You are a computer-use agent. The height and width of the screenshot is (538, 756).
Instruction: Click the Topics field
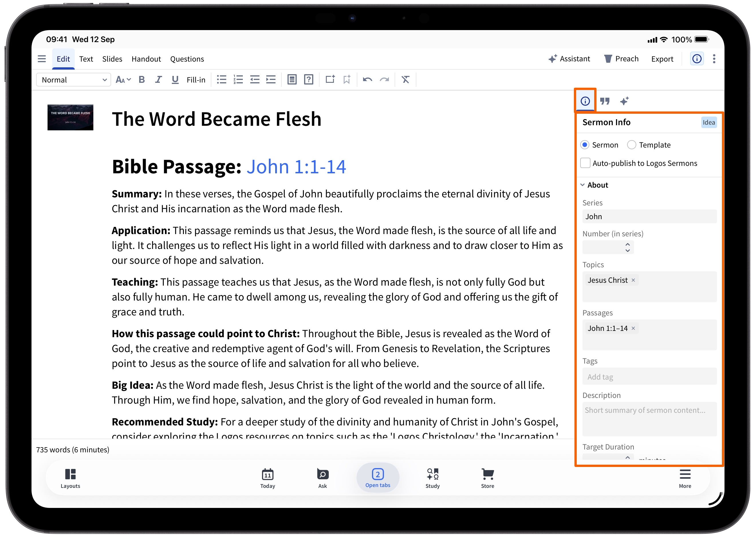649,287
